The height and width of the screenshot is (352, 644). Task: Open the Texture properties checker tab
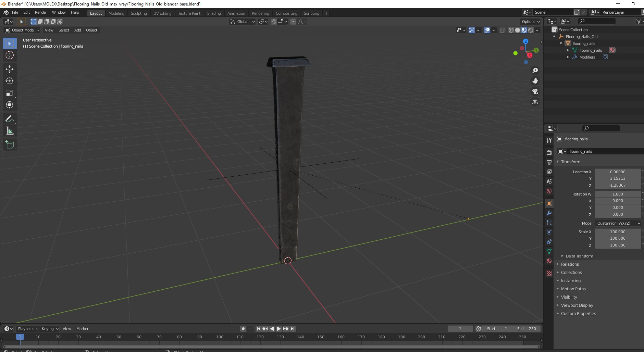[x=549, y=273]
